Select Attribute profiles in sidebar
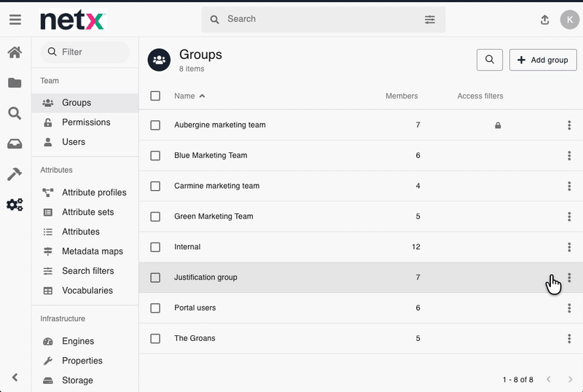 94,192
